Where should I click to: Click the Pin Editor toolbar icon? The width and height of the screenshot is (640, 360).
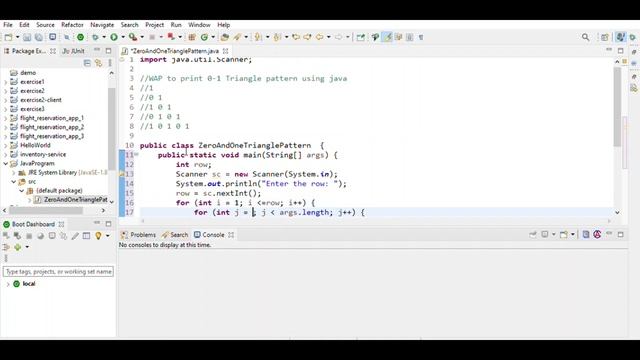tap(360, 37)
